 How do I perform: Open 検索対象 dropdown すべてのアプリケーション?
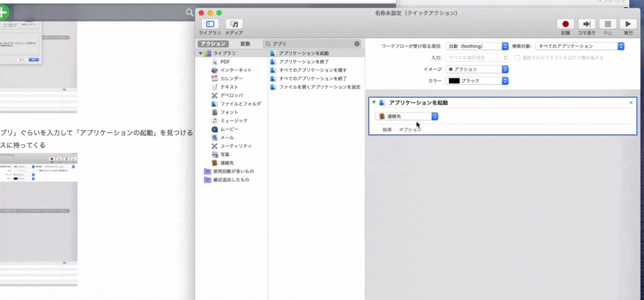[x=580, y=46]
